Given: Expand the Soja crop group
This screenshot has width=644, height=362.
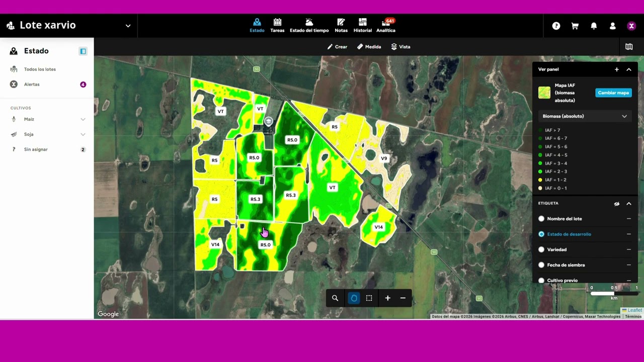Looking at the screenshot, I should (83, 134).
